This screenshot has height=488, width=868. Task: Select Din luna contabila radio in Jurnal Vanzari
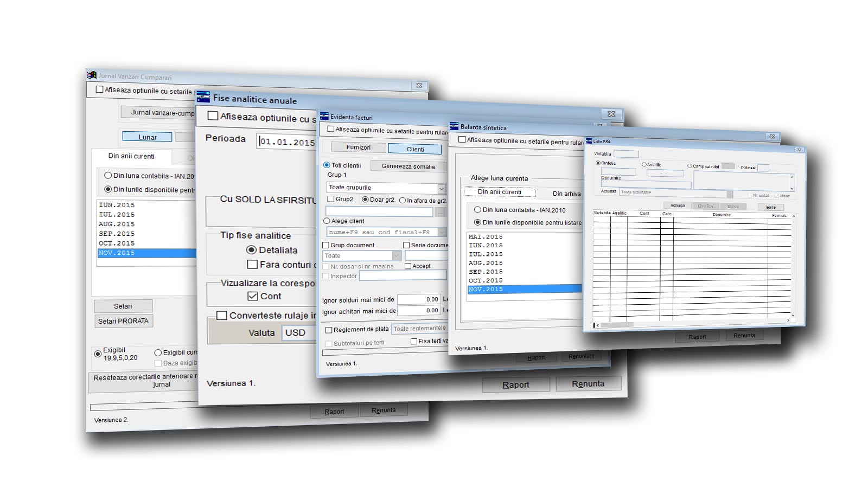click(x=108, y=175)
